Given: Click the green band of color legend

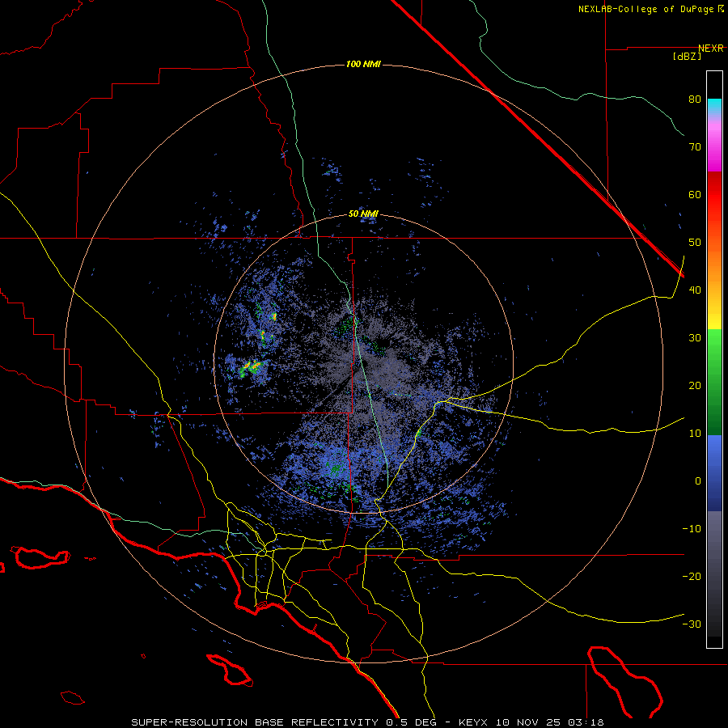Looking at the screenshot, I should click(714, 382).
